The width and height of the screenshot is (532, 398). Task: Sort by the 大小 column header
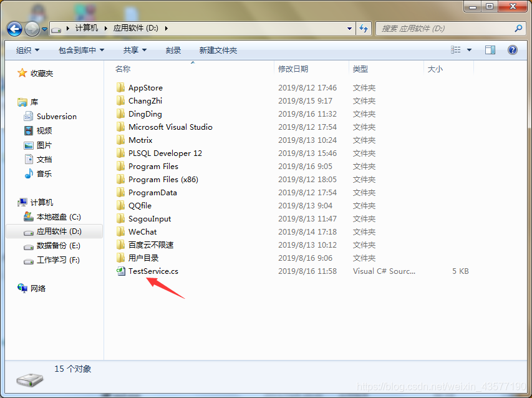pos(435,69)
